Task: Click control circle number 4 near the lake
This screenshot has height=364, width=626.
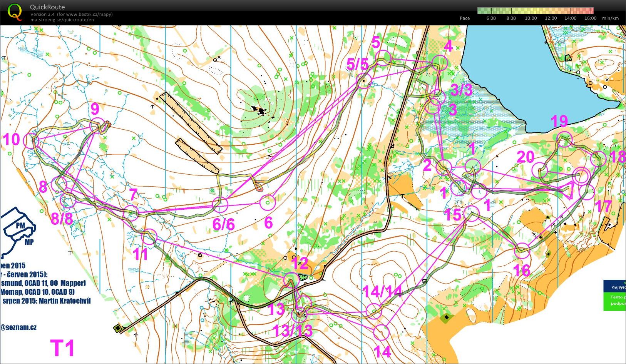Action: (439, 62)
